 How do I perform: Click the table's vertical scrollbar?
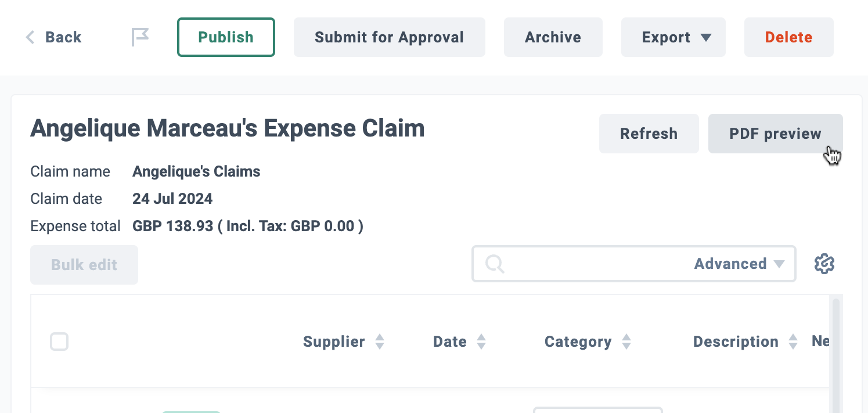pos(835,355)
